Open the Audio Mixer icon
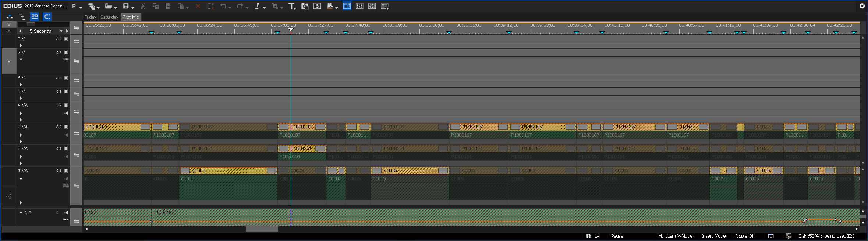The width and height of the screenshot is (868, 241). [x=359, y=6]
